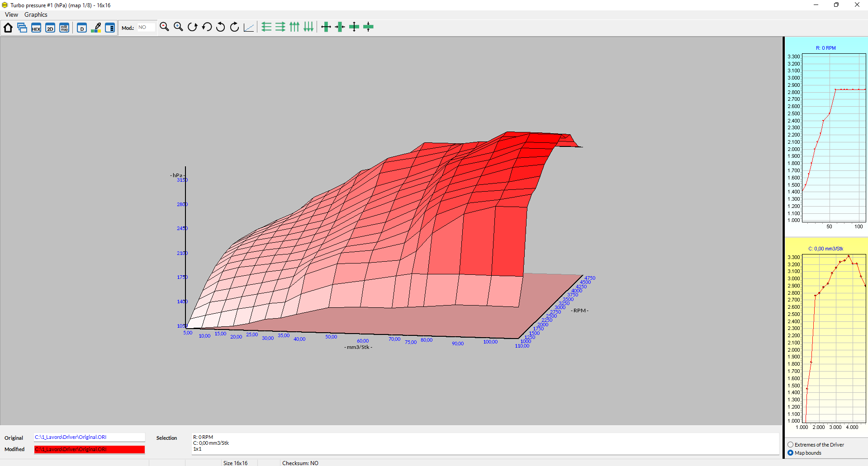Select the color picker eyedropper tool

(x=96, y=28)
